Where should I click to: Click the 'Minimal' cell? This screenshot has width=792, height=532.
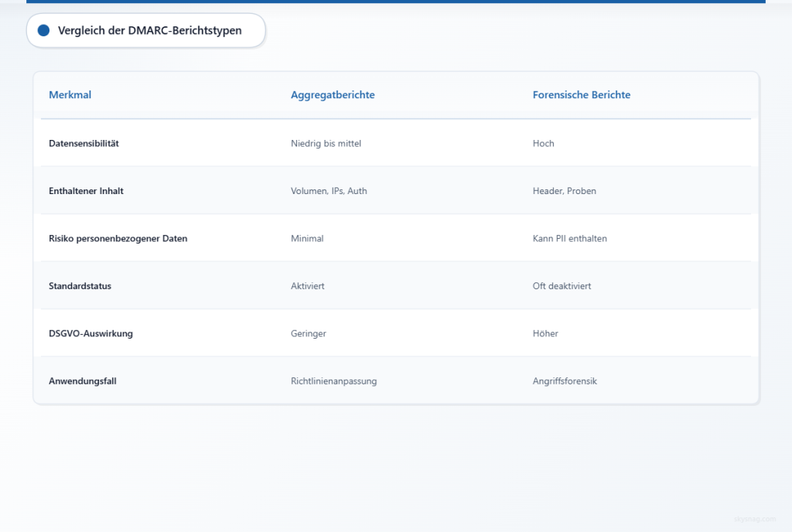pos(307,238)
